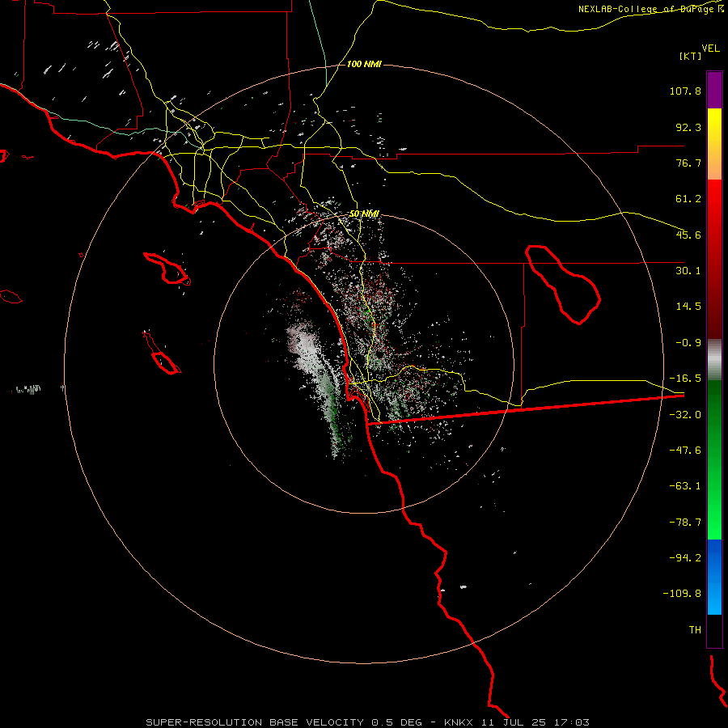Click the 50 NMI range ring label

(x=365, y=214)
